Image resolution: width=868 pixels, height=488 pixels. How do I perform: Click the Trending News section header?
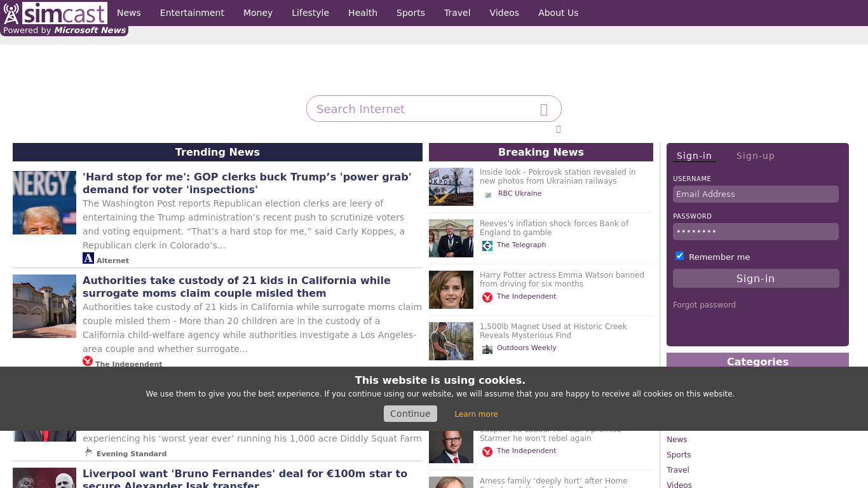tap(217, 152)
